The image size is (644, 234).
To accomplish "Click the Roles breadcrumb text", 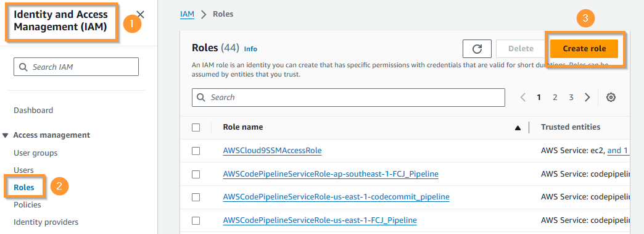I will [223, 14].
